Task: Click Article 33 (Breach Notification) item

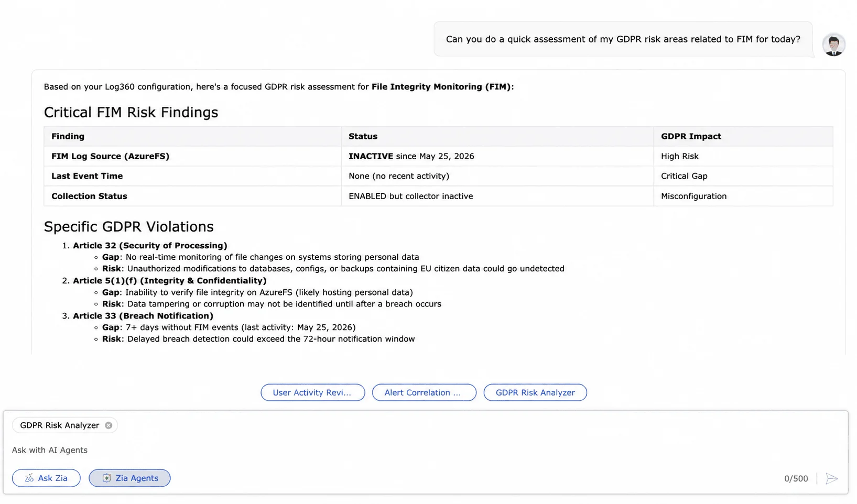Action: pyautogui.click(x=143, y=315)
